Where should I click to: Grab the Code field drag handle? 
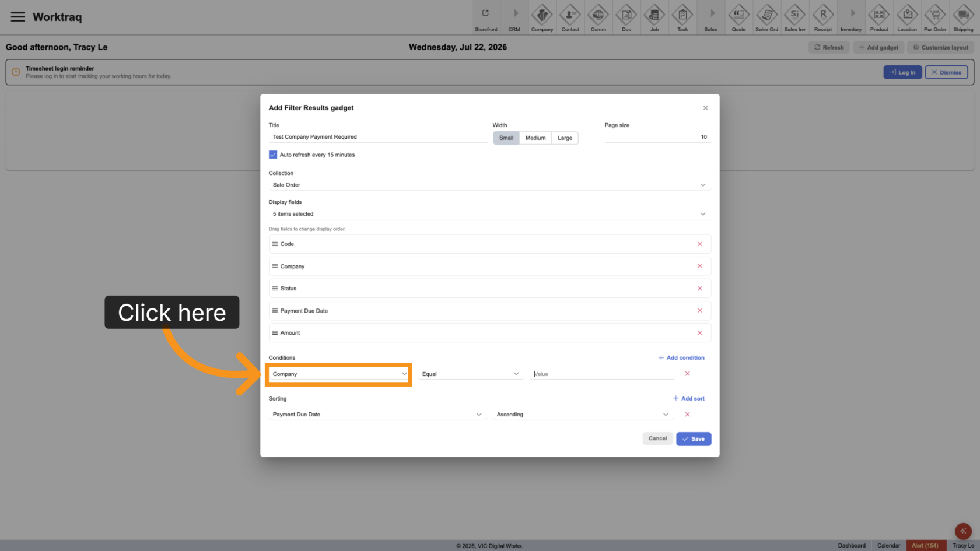(x=275, y=244)
